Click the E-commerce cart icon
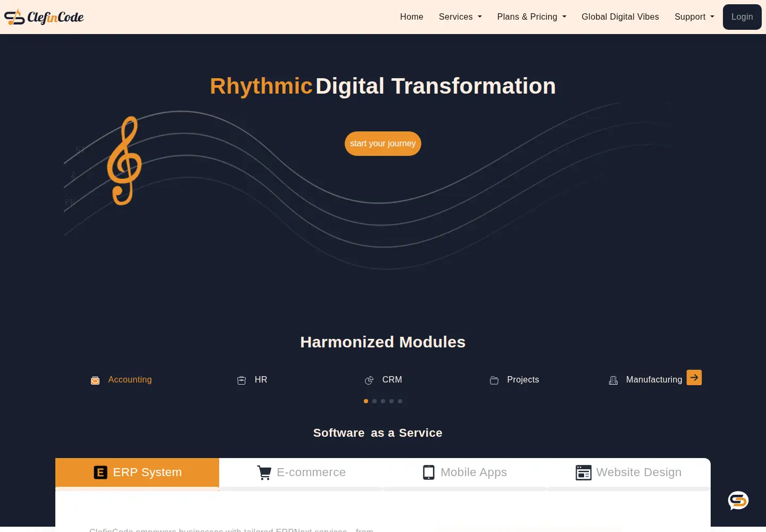Image resolution: width=766 pixels, height=532 pixels. pos(264,472)
